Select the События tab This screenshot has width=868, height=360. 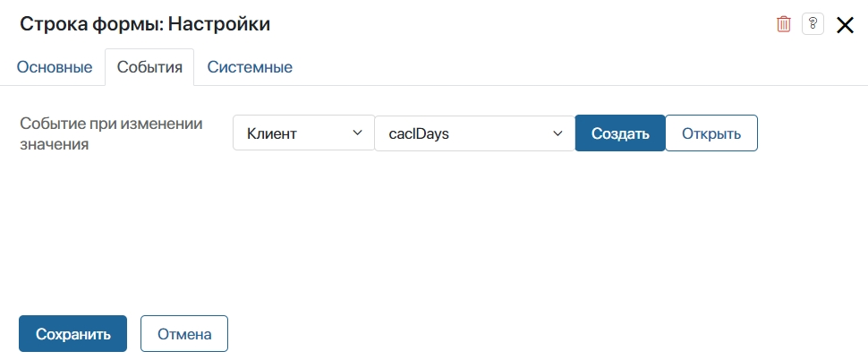coord(149,67)
